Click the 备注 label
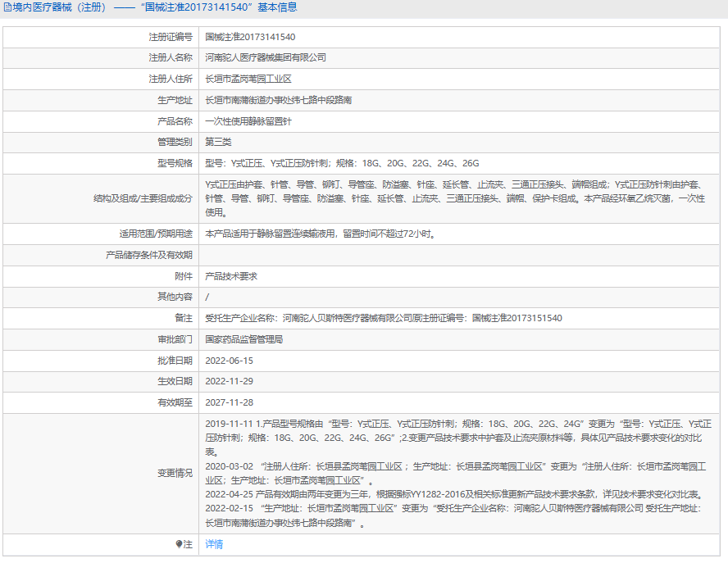The width and height of the screenshot is (728, 563). pyautogui.click(x=184, y=318)
